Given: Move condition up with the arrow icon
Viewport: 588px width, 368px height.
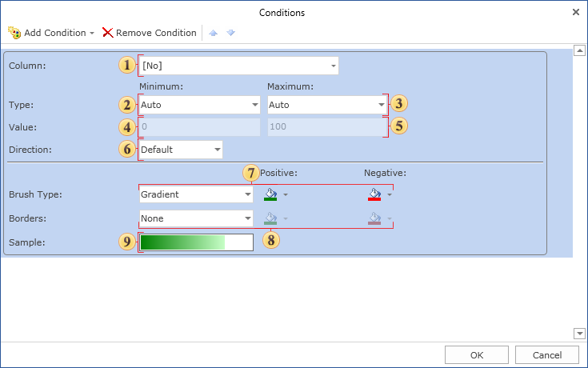Looking at the screenshot, I should [x=214, y=33].
